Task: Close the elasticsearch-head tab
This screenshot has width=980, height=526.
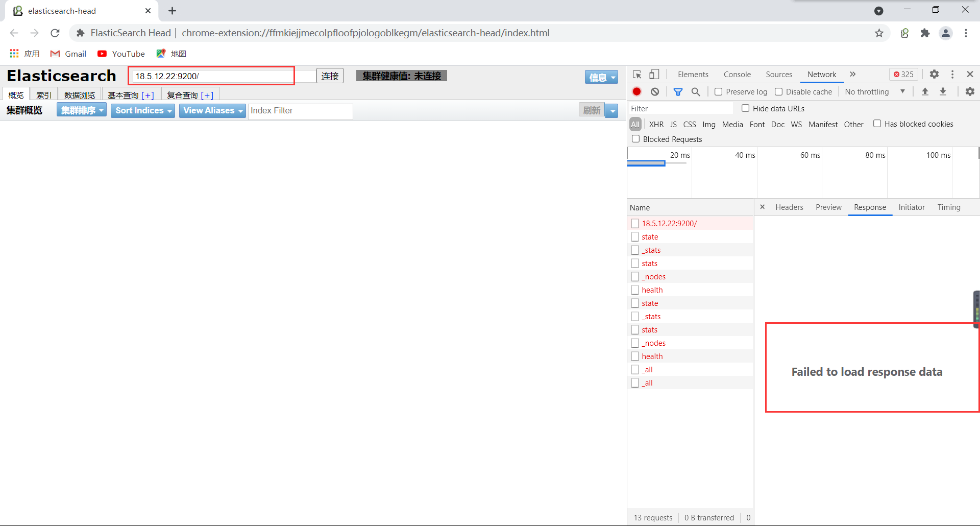Action: point(148,11)
